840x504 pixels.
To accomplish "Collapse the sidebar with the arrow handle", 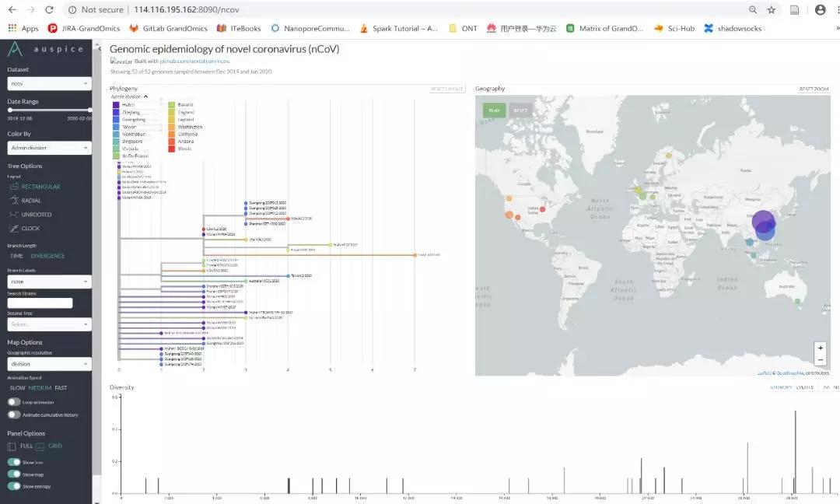I will click(99, 48).
